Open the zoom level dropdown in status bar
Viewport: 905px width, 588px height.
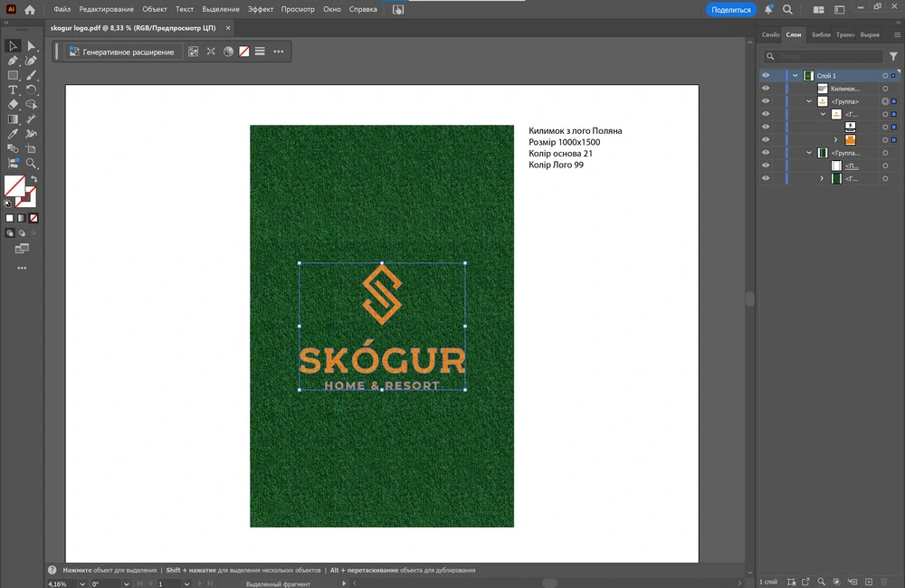[x=82, y=584]
